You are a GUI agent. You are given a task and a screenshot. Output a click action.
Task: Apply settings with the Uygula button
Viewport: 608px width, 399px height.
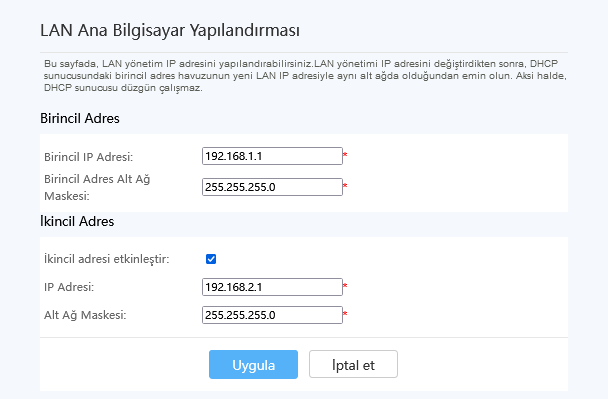253,364
